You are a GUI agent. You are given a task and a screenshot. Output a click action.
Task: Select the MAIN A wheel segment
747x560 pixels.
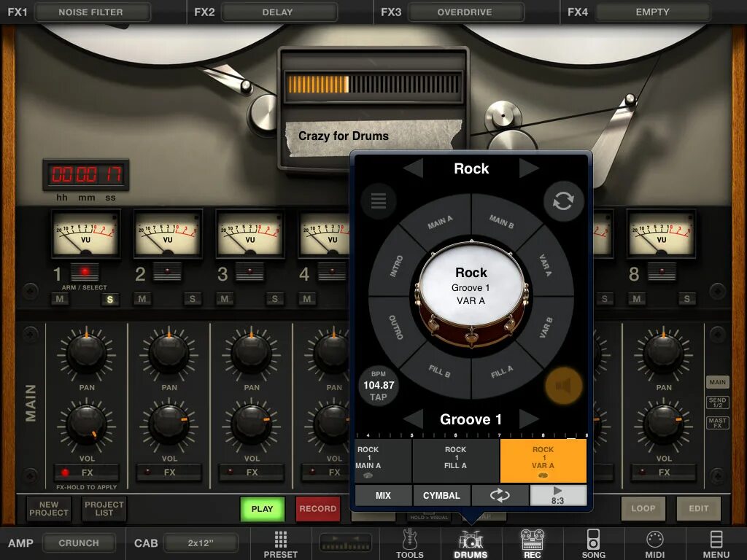440,222
